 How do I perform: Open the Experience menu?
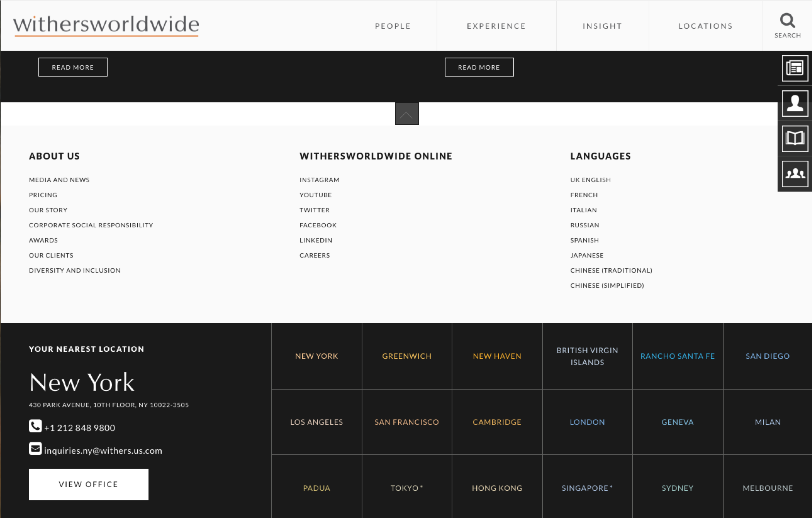click(496, 26)
